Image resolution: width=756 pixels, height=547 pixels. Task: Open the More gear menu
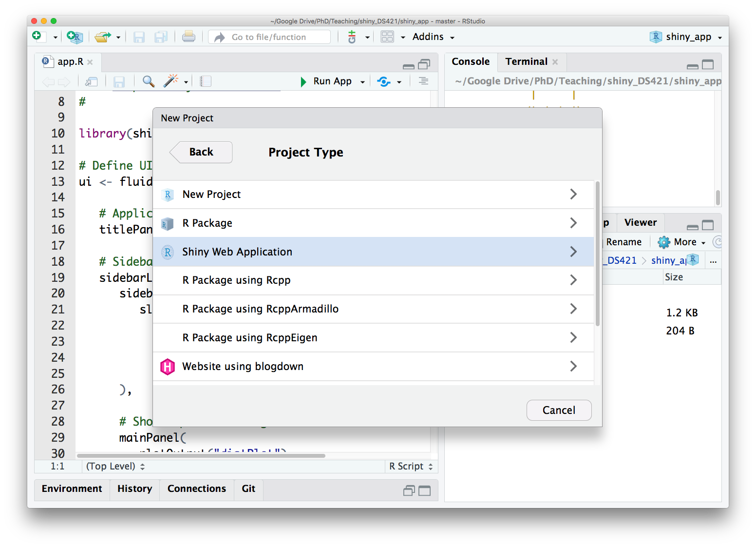pos(682,242)
